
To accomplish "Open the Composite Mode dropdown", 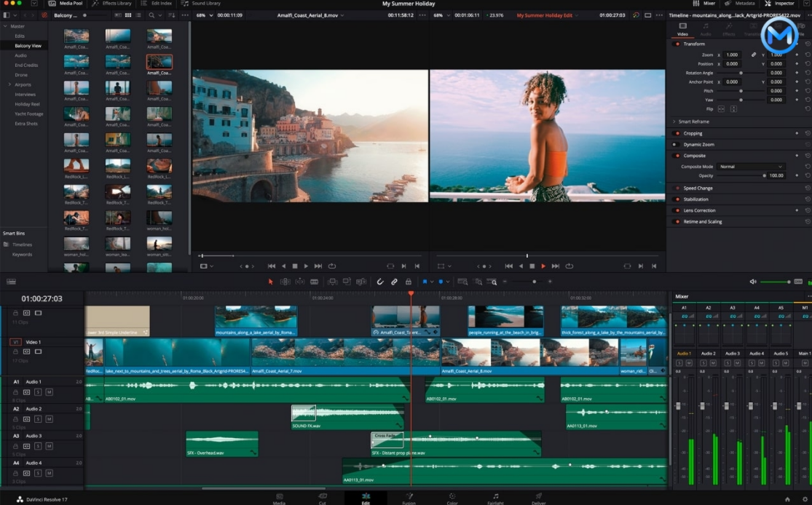I will pos(751,167).
